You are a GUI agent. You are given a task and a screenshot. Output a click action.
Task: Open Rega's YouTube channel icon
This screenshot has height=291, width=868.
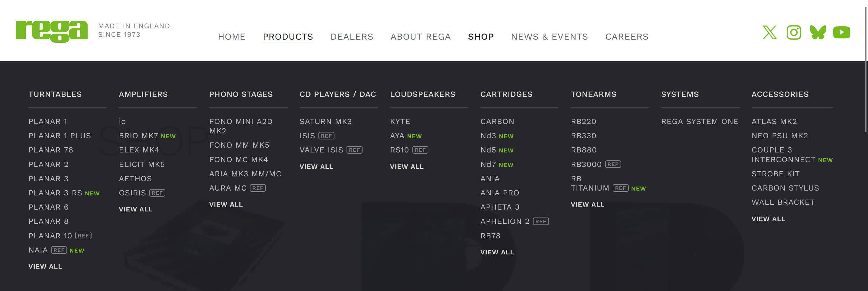coord(841,32)
